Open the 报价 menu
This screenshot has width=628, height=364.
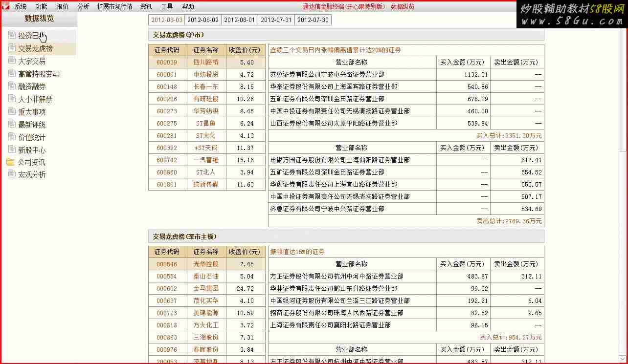(x=63, y=6)
